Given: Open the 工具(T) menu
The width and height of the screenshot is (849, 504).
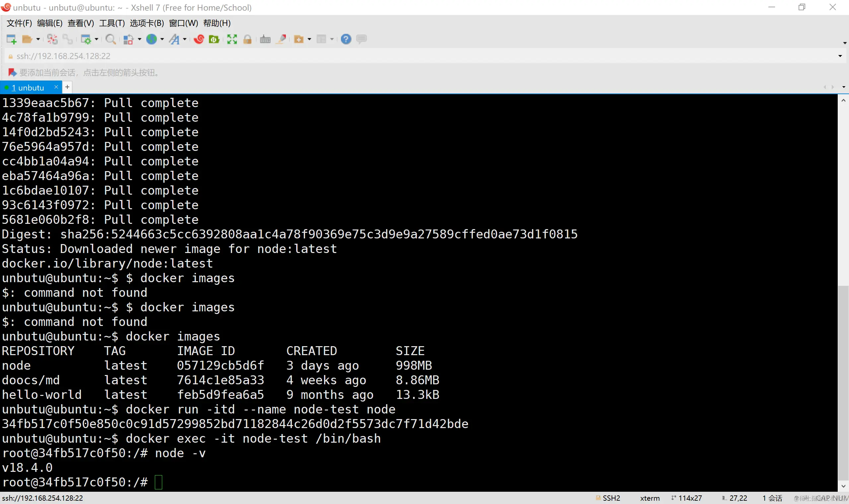Looking at the screenshot, I should 112,23.
